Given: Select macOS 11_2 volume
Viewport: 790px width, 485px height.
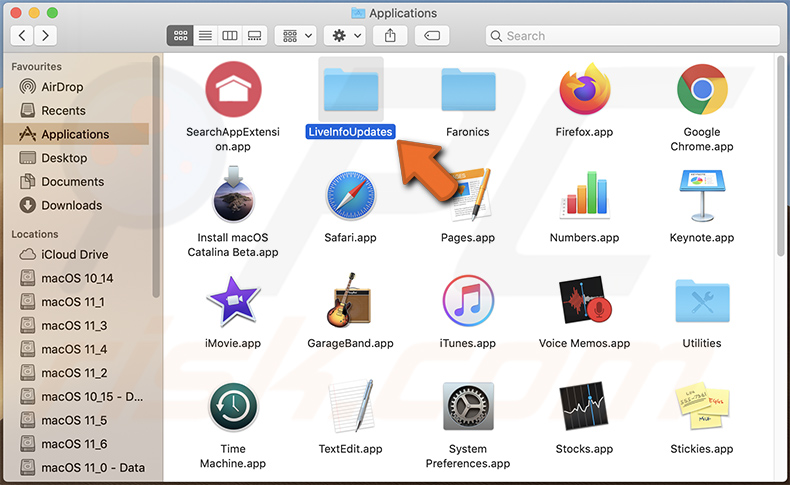Looking at the screenshot, I should [x=76, y=373].
